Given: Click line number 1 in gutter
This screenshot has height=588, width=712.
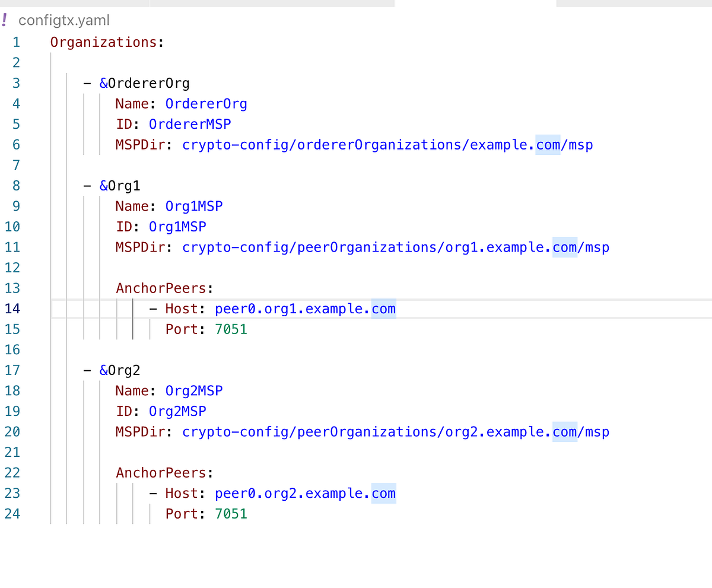Looking at the screenshot, I should click(16, 42).
